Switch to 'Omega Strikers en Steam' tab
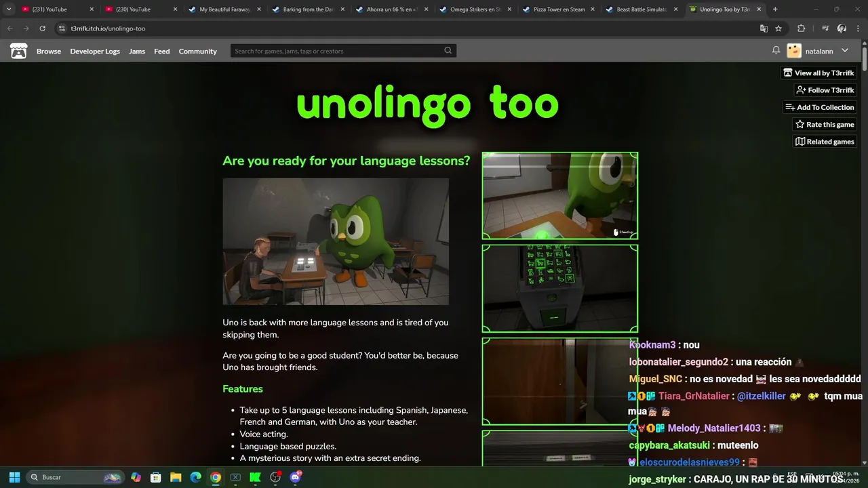Screen dimensions: 868x488 tap(475, 9)
